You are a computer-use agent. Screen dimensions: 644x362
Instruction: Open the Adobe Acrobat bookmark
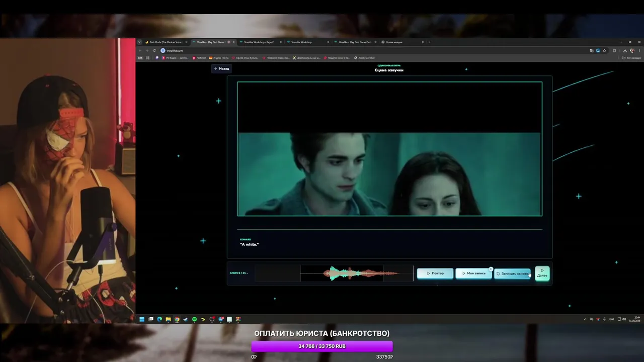(x=365, y=58)
